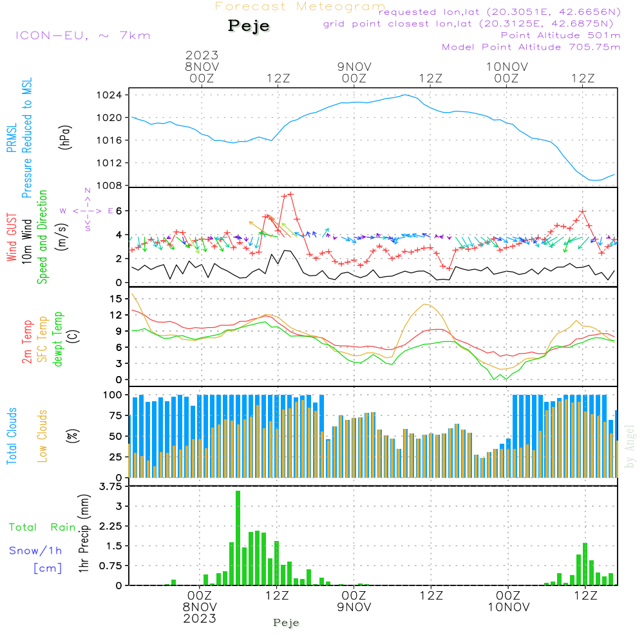This screenshot has width=644, height=644.
Task: Click the green 'dewpt Temp' legend label
Action: [57, 339]
